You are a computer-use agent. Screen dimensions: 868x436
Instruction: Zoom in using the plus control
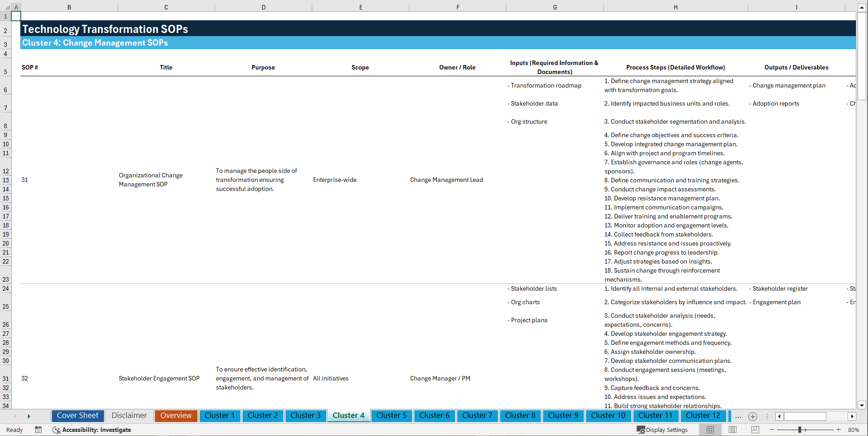(839, 430)
